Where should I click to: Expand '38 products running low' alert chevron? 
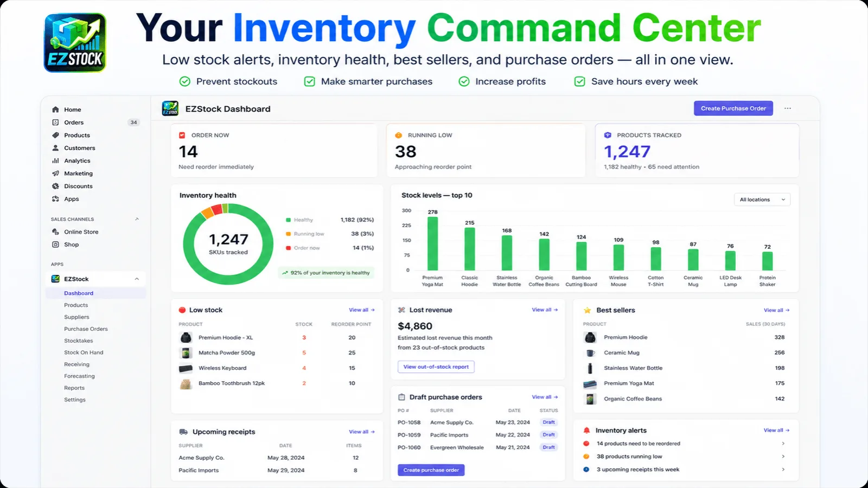783,457
